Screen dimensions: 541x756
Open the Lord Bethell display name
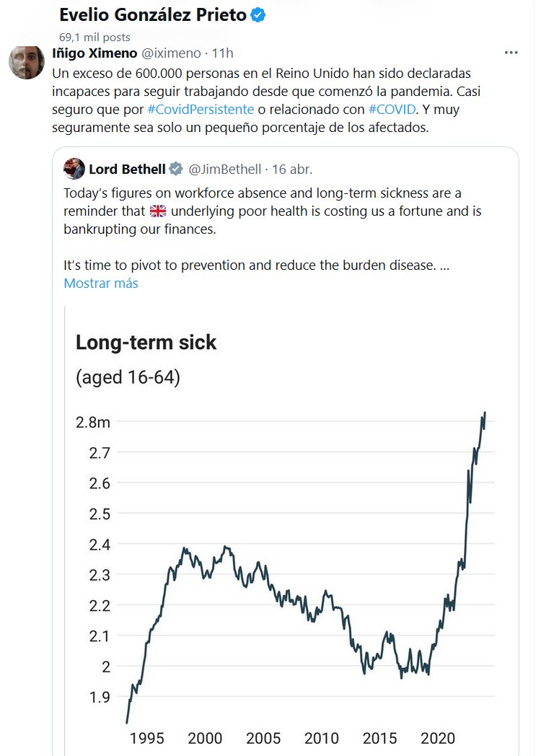126,170
